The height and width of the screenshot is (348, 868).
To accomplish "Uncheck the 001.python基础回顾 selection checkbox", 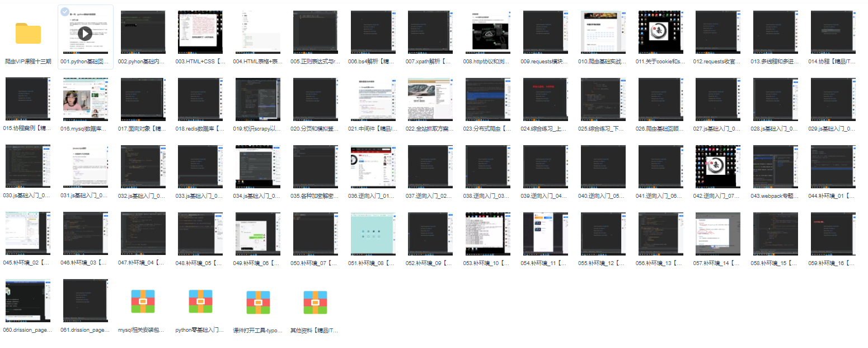I will coord(65,12).
